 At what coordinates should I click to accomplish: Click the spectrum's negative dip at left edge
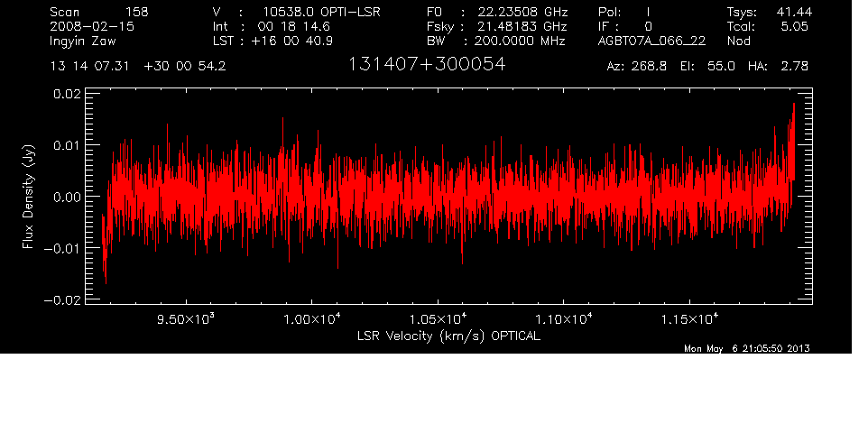104,249
